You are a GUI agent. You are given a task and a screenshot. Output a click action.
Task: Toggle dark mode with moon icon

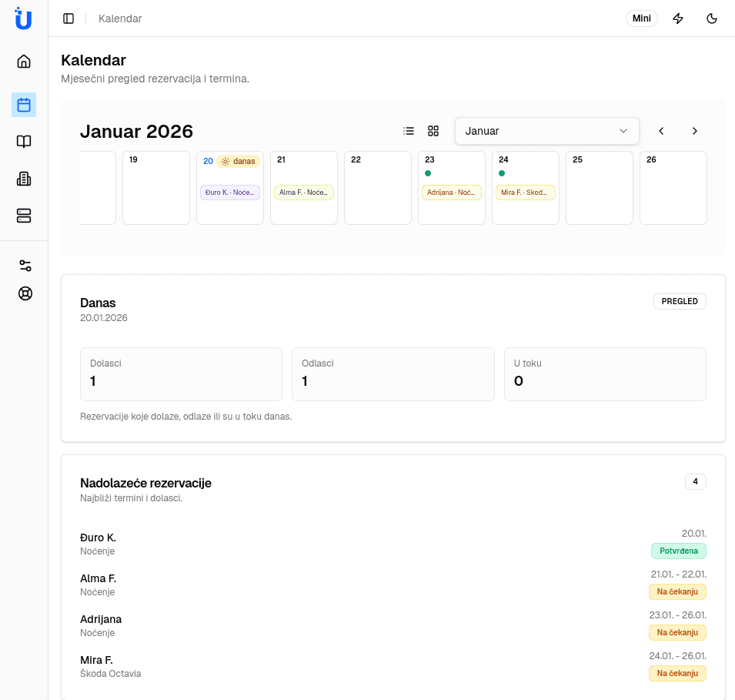click(x=712, y=18)
